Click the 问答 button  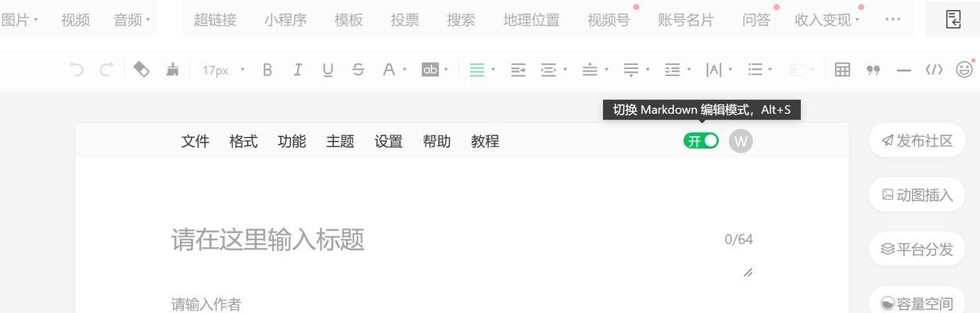coord(756,20)
